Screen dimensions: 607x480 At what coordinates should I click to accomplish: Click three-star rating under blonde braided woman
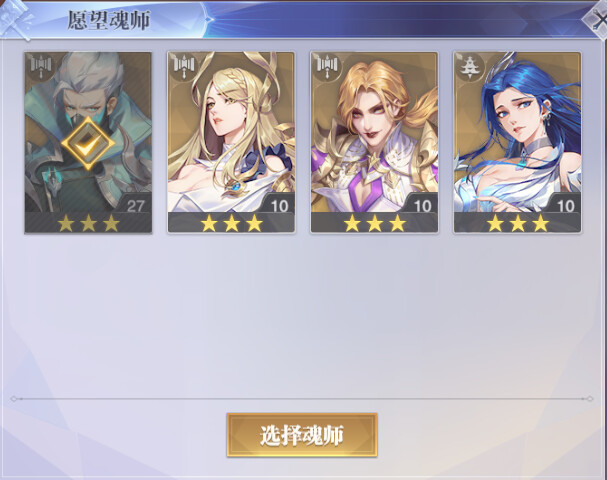coord(231,223)
